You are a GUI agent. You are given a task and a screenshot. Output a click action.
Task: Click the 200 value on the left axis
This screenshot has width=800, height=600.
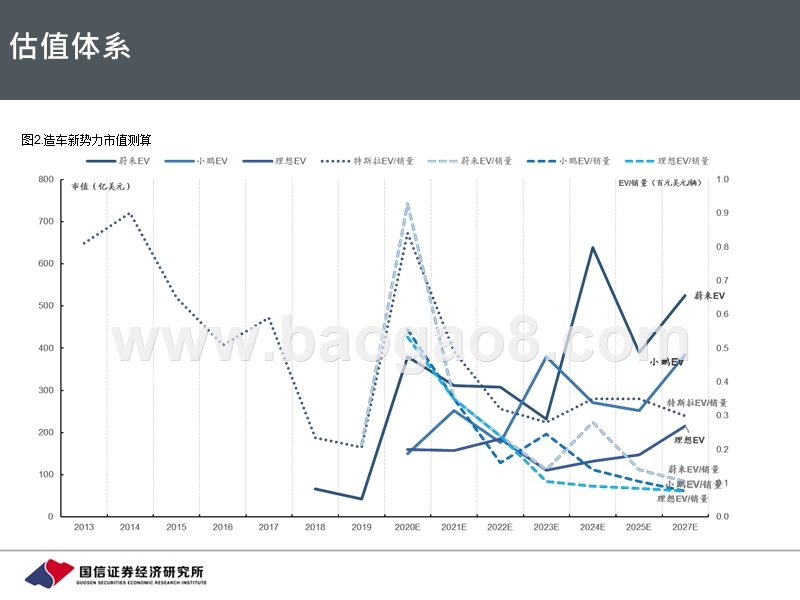[46, 432]
